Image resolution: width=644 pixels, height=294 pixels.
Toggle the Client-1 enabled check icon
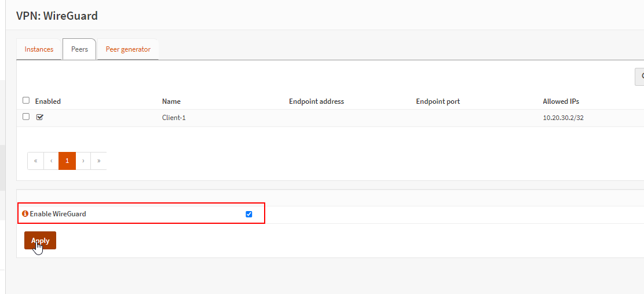[40, 117]
